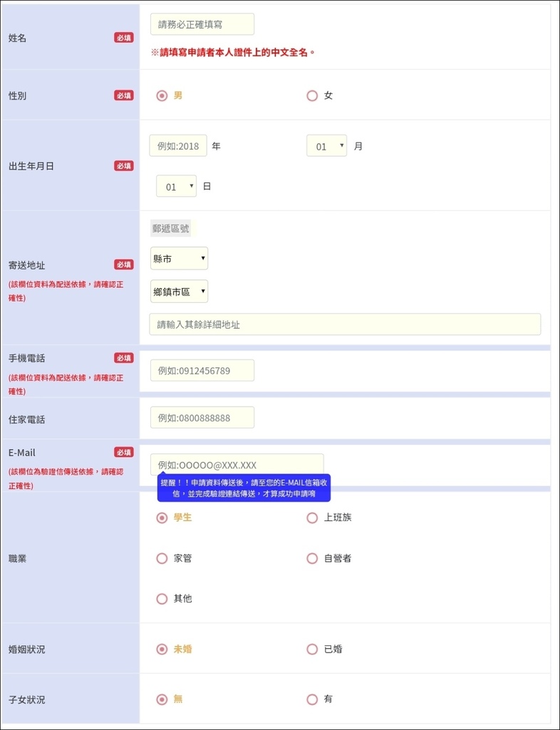Click the 必填 badge beside 手機電話
The height and width of the screenshot is (730, 560).
[x=124, y=358]
